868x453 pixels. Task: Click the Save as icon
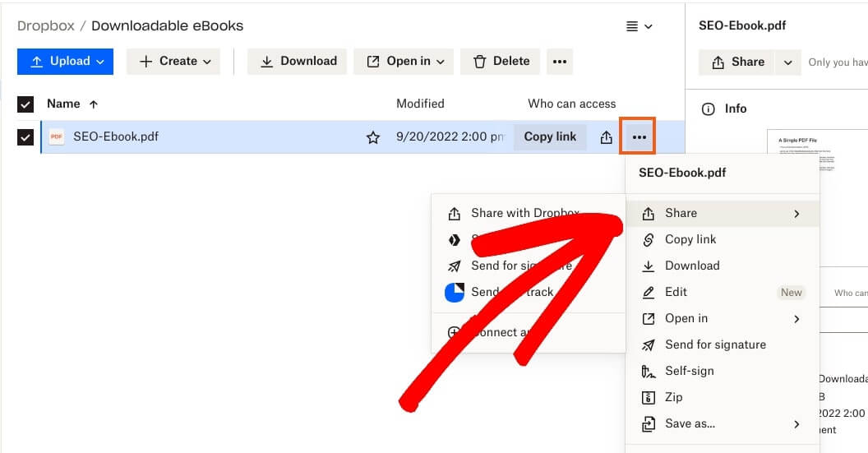click(649, 424)
